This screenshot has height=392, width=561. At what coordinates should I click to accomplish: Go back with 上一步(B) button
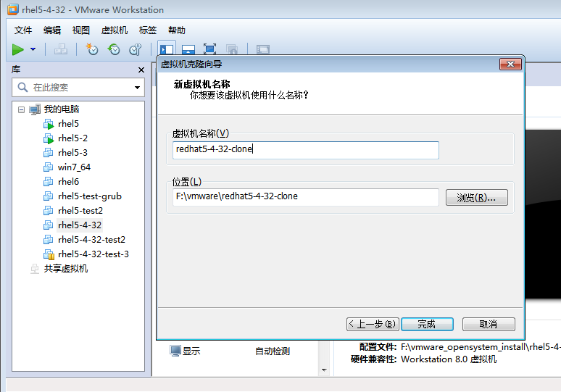pos(373,325)
